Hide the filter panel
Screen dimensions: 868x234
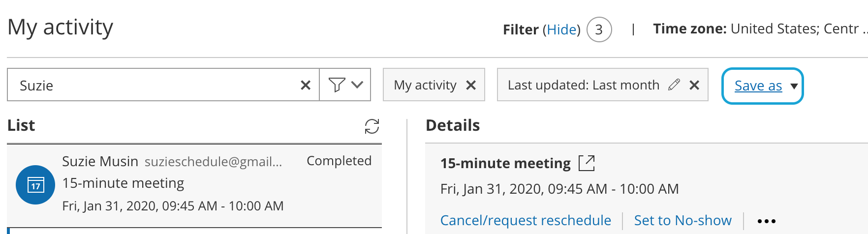click(561, 30)
